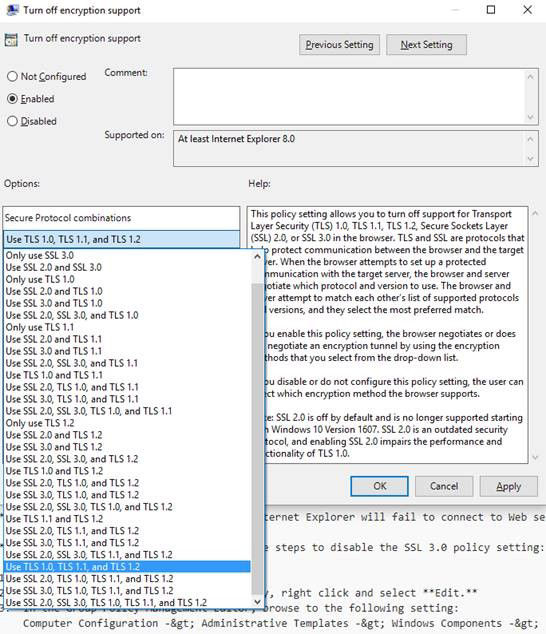Maximize the Turn off encryption support window
546x634 pixels.
point(491,10)
